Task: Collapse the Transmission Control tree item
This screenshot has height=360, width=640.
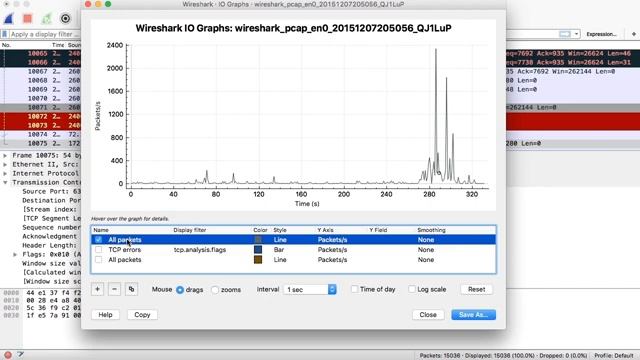Action: 5,182
